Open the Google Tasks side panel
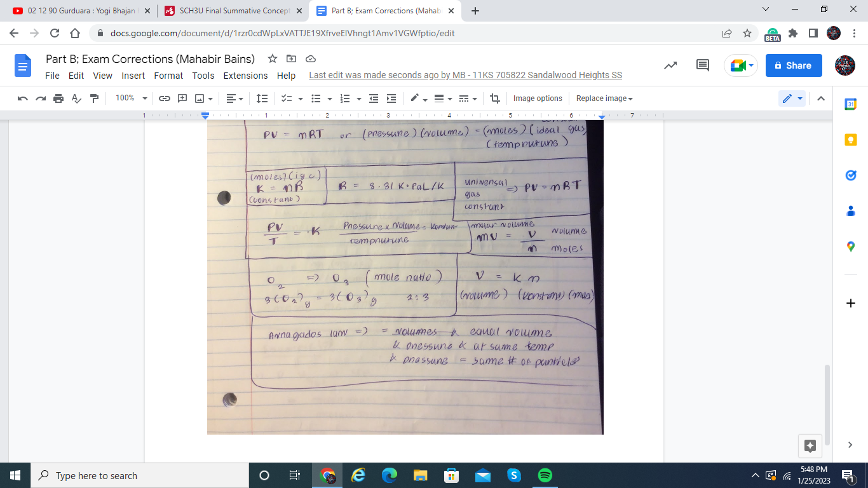The height and width of the screenshot is (488, 868). [850, 175]
